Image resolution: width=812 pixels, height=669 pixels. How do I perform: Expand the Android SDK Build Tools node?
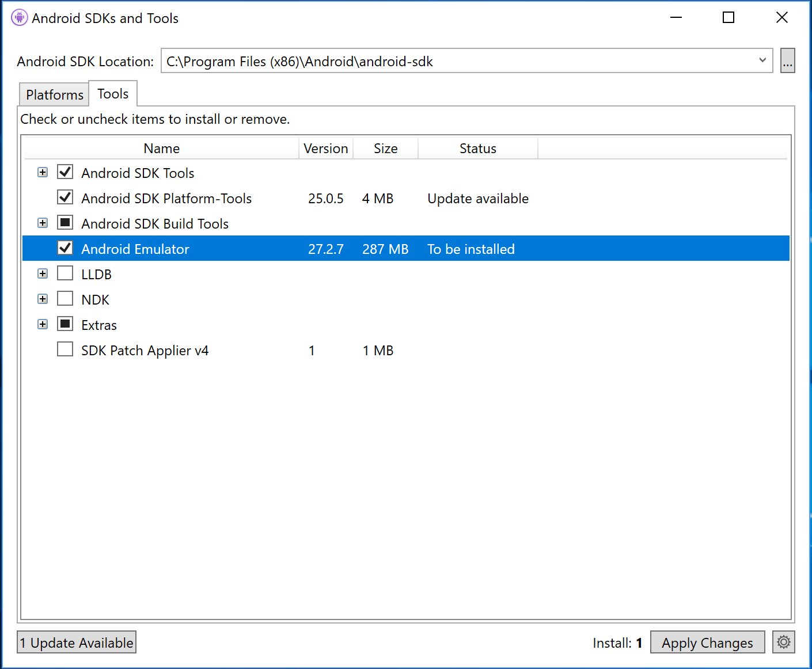point(42,222)
